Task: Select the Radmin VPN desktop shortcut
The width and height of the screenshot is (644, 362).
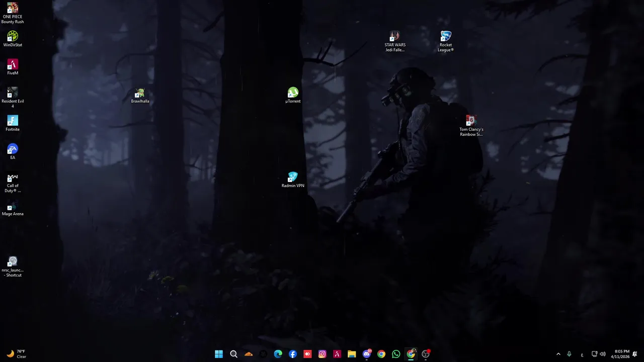Action: pos(293,179)
